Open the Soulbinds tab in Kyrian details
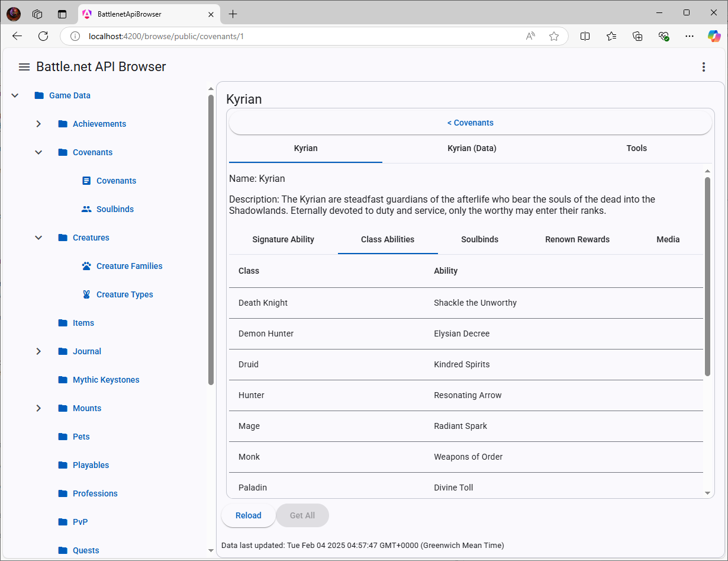The height and width of the screenshot is (561, 728). (480, 240)
